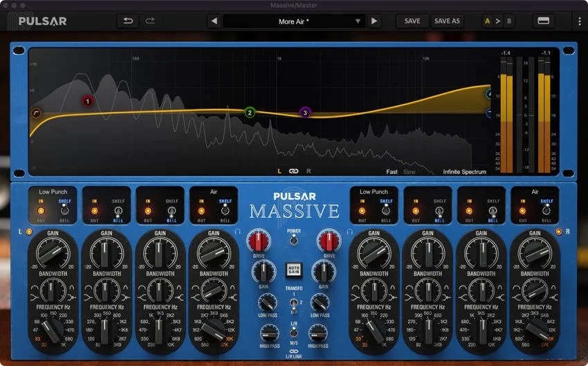Viewport: 588px width, 366px height.
Task: Click the right center GAIN knob
Action: [x=324, y=271]
